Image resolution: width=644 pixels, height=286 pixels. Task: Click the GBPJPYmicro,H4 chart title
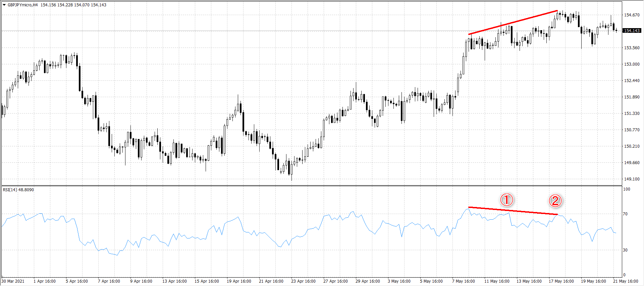[x=23, y=5]
